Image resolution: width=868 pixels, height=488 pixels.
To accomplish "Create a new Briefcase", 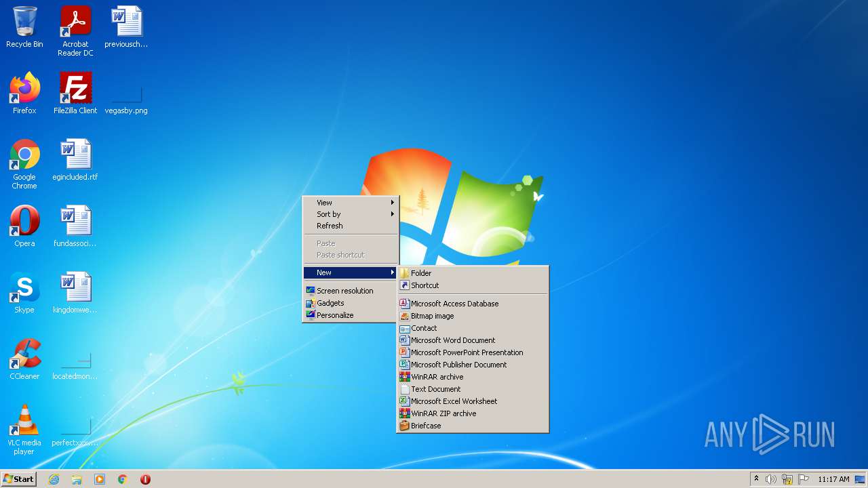I will pyautogui.click(x=473, y=426).
